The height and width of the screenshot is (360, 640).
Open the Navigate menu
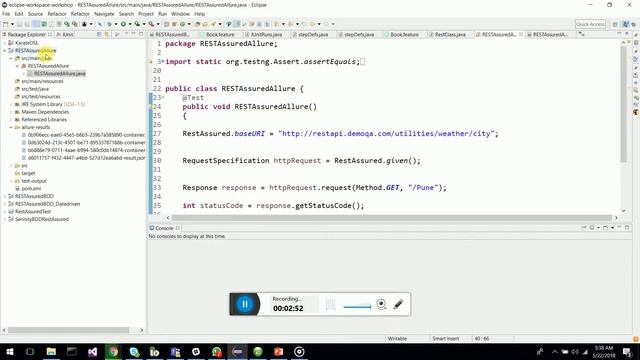[104, 14]
